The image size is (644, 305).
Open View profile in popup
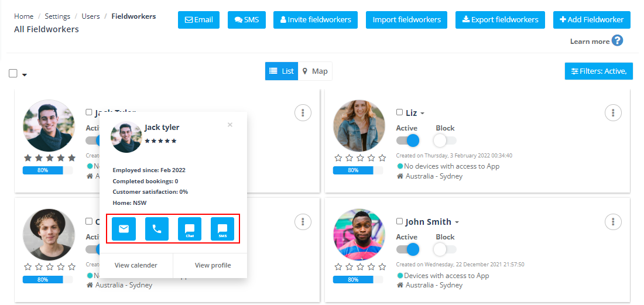tap(213, 265)
